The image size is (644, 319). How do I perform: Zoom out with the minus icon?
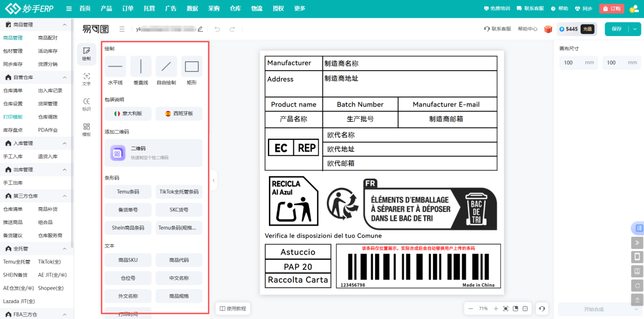tap(470, 308)
